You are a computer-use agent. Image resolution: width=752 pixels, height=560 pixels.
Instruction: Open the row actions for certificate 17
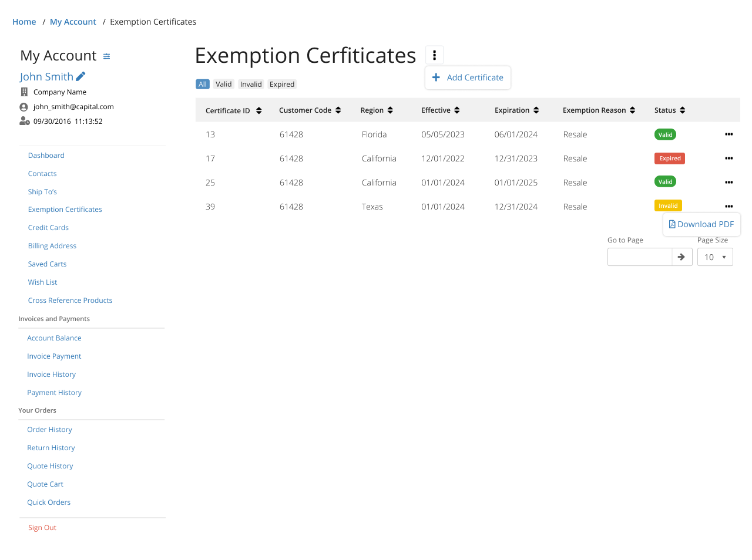[728, 158]
